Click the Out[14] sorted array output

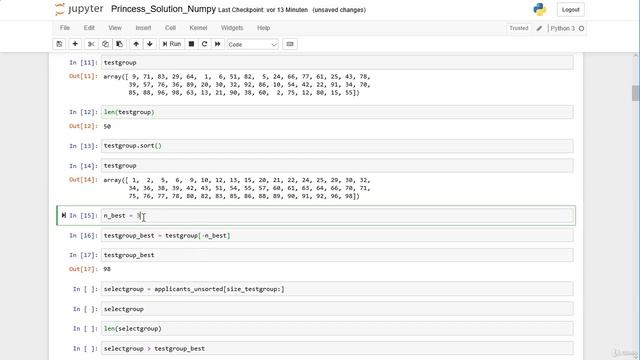point(237,188)
